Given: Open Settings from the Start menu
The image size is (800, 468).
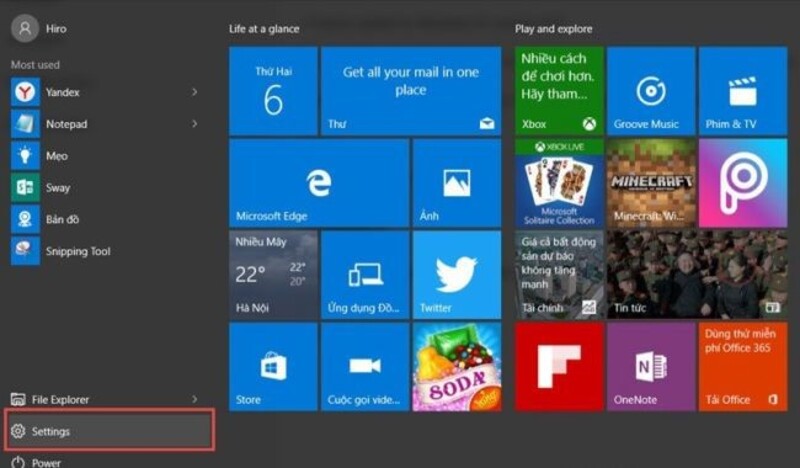Looking at the screenshot, I should click(109, 431).
